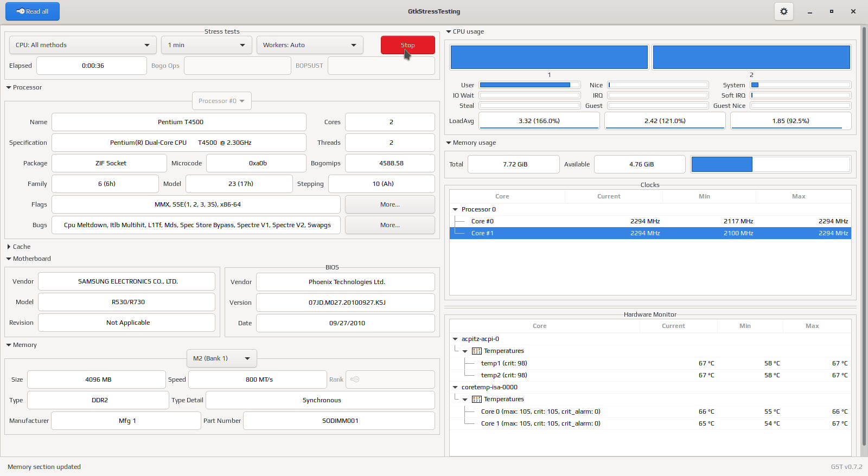Select Core #0 row in Clocks
The height and width of the screenshot is (476, 868).
coord(650,221)
